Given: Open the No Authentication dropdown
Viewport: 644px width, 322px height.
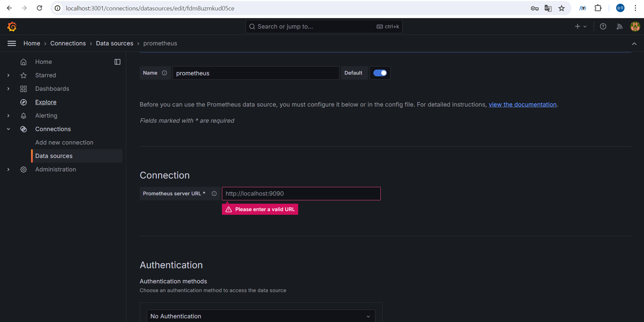Looking at the screenshot, I should tap(261, 316).
